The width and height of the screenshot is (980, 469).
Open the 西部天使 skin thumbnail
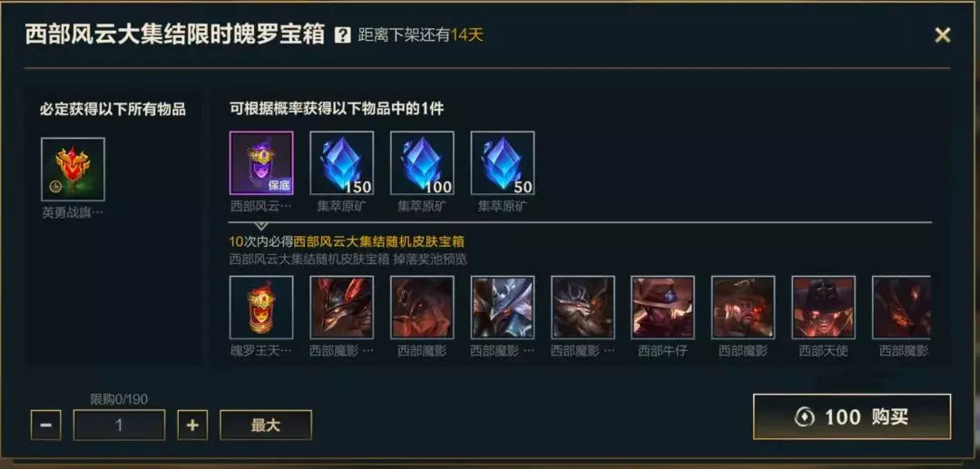click(x=824, y=308)
